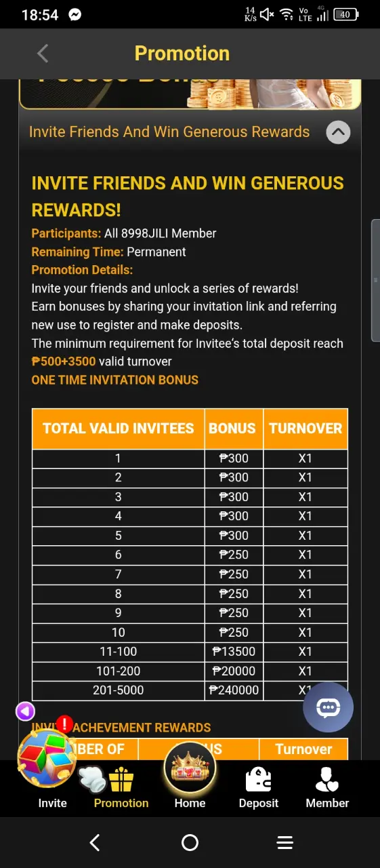Viewport: 380px width, 868px height.
Task: Open Android recent apps menu button
Action: point(285,843)
